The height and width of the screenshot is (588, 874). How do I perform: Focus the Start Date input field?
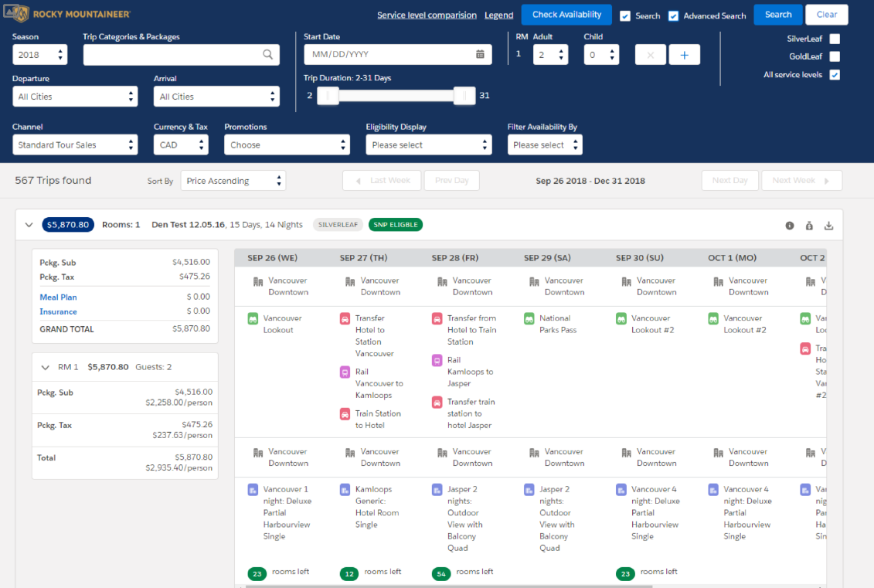click(398, 55)
